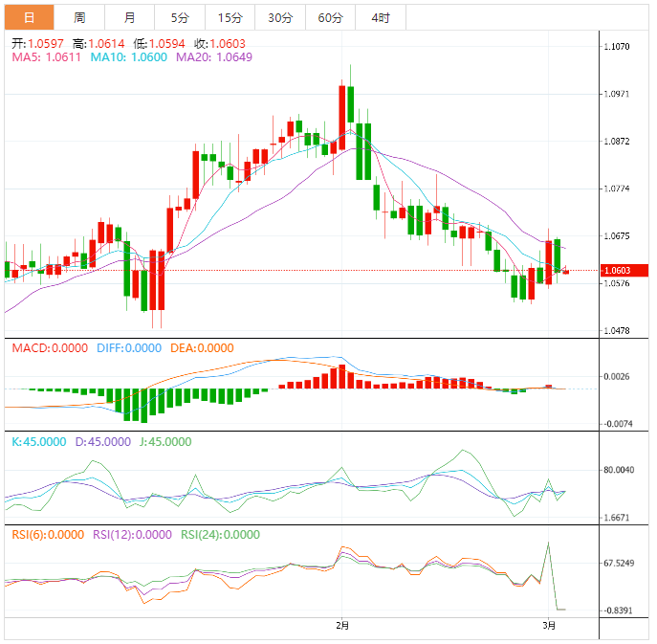Choose the 60分 timeframe tab

[x=330, y=17]
